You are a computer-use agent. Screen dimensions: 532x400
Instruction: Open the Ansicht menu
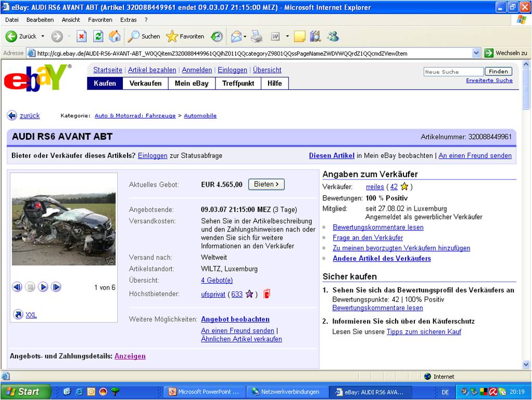pos(71,20)
